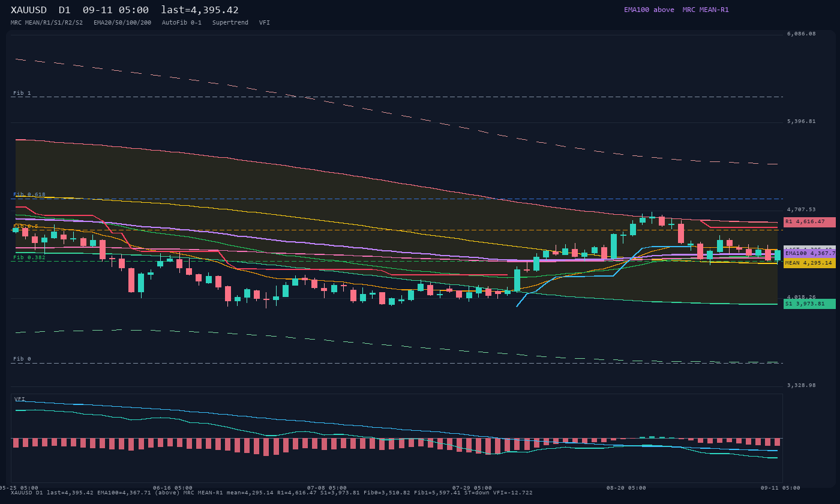The height and width of the screenshot is (504, 840).
Task: Click the '07-08 05:00' date axis label
Action: (x=327, y=488)
